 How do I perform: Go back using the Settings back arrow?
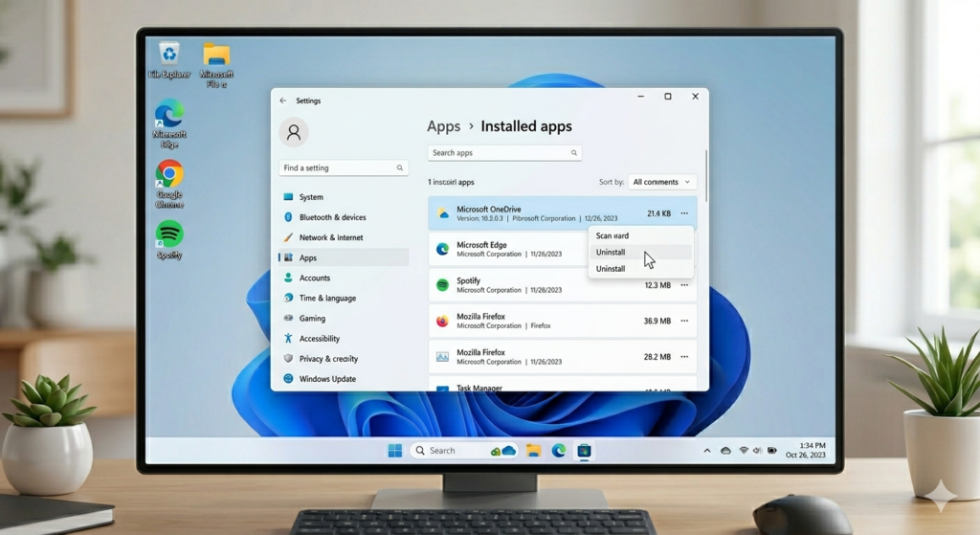[283, 100]
